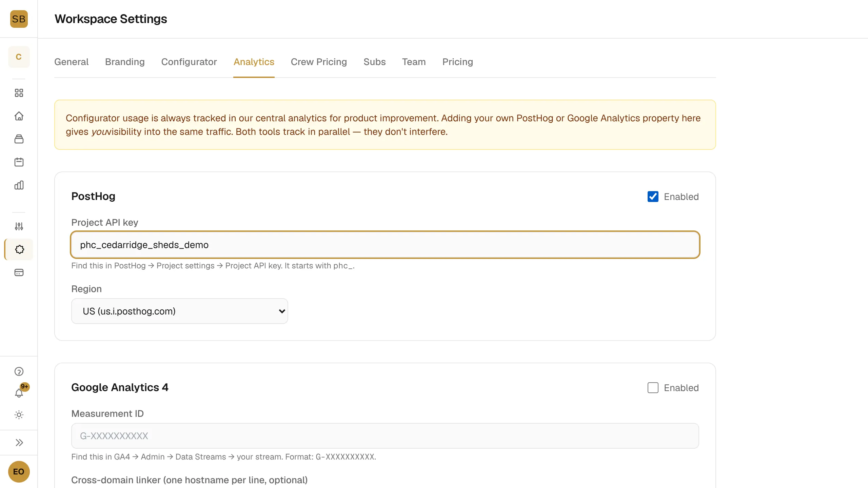Viewport: 868px width, 488px height.
Task: Switch to the Branding tab
Action: coord(125,62)
